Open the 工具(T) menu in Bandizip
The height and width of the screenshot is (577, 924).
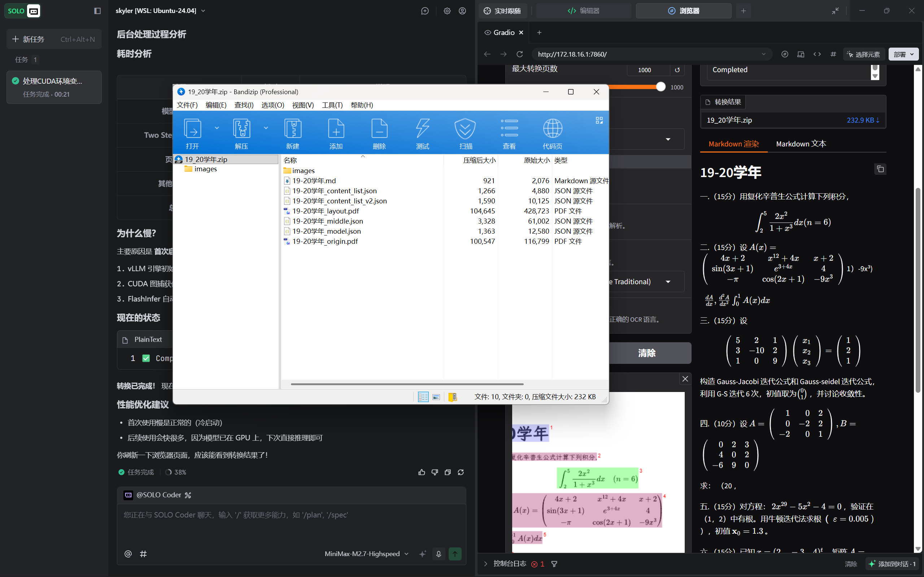tap(332, 105)
